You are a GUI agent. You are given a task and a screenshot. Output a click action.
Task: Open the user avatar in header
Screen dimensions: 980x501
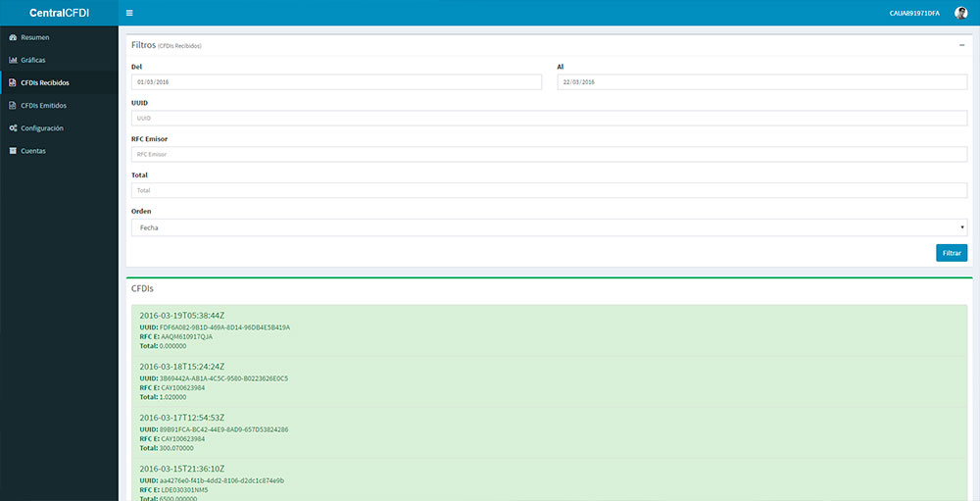click(960, 13)
